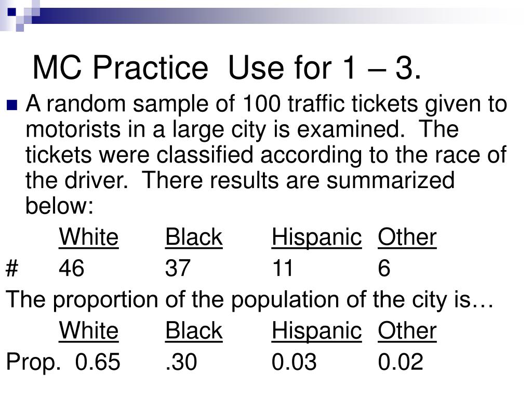532x399 pixels.
Task: Select the 'Hispanic' heading in tickets table
Action: click(316, 237)
